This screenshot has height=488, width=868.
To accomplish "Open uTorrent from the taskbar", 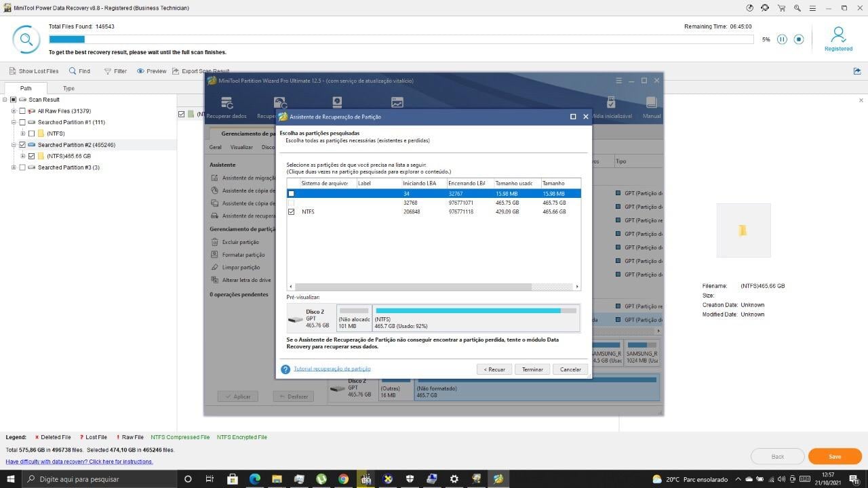I will tap(321, 479).
